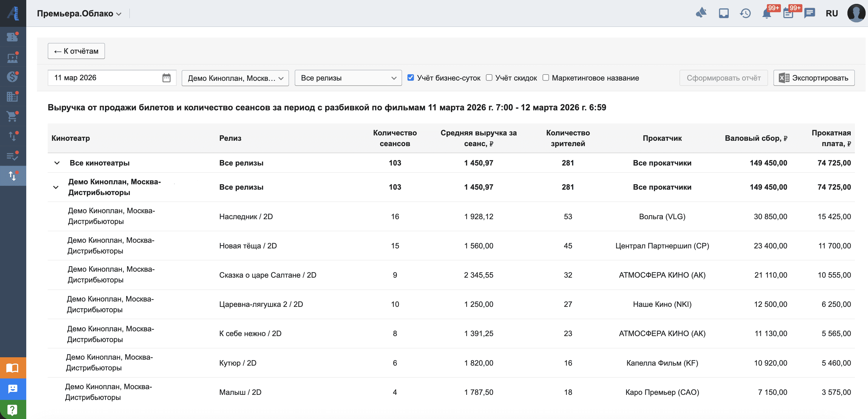Click the Экспортировать button

click(x=813, y=78)
